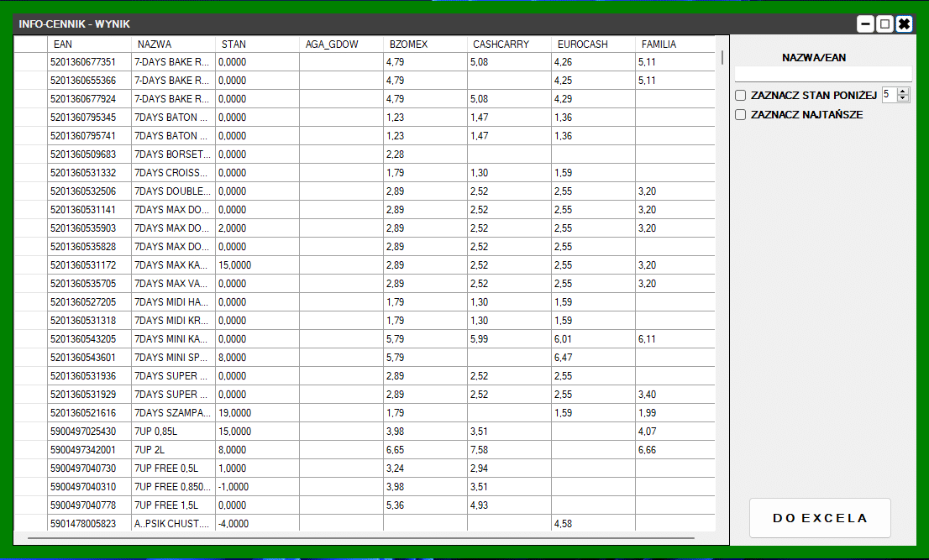Image resolution: width=929 pixels, height=560 pixels.
Task: Focus the NAZWA/EAN search field
Action: 823,73
